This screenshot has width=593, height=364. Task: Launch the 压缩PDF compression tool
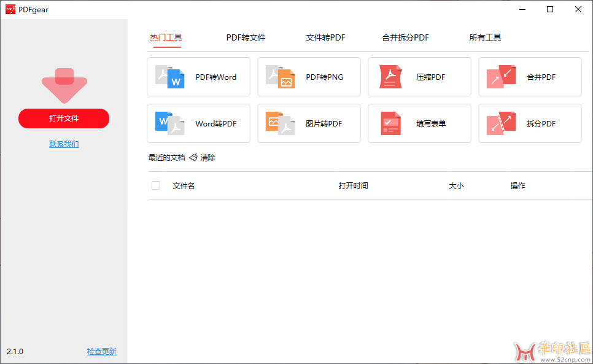tap(419, 77)
